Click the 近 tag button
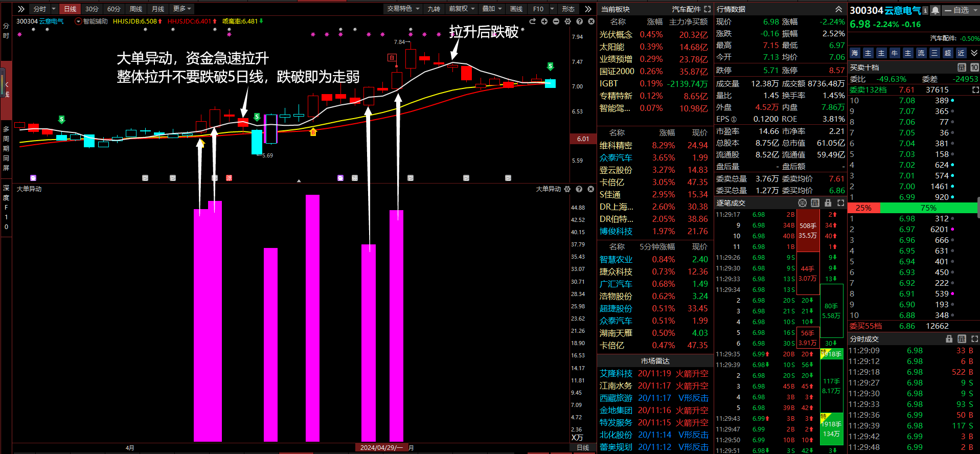 click(x=961, y=53)
